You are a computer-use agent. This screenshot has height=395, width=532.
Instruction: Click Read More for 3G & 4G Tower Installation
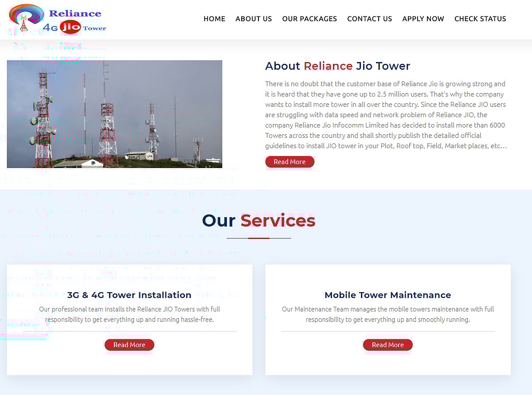129,344
